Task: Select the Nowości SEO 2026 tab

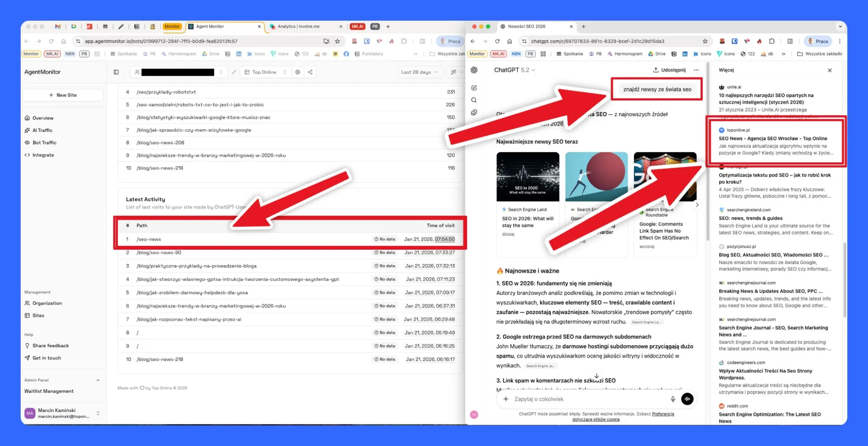Action: coord(537,26)
